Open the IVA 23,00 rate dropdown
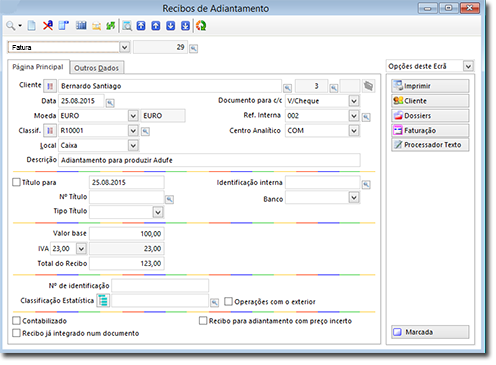Viewport: 496px width, 365px height. coord(81,248)
